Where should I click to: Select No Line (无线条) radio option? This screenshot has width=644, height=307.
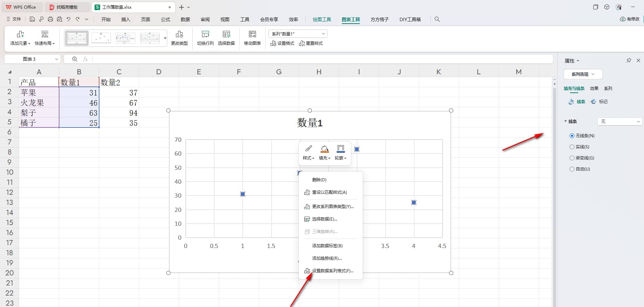tap(572, 136)
